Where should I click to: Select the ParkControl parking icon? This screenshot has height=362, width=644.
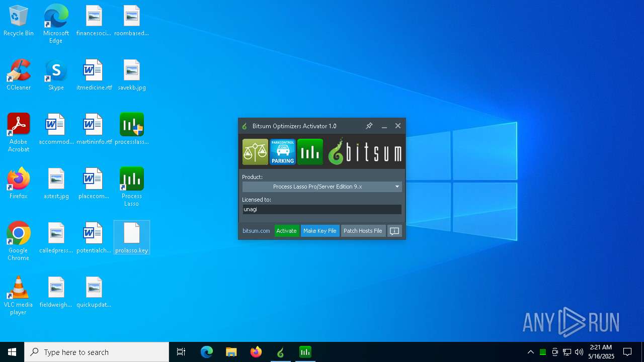(x=283, y=152)
